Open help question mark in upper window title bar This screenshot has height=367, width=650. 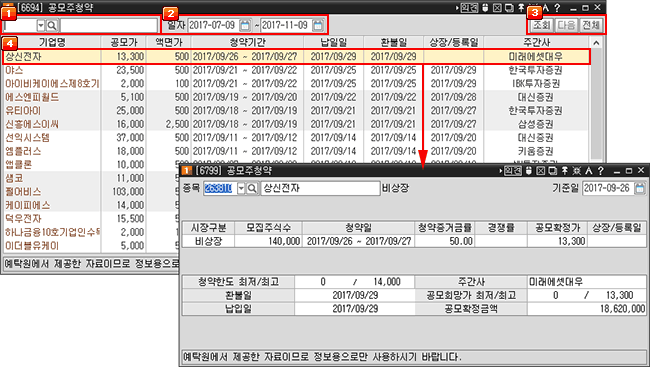click(557, 7)
